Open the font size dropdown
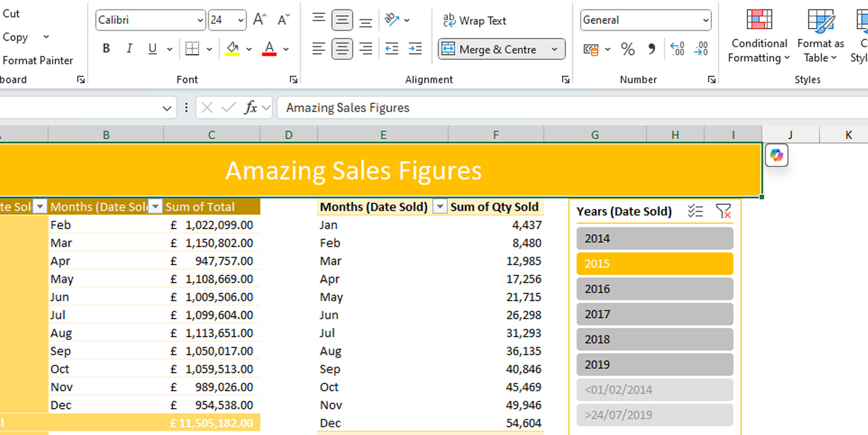This screenshot has height=435, width=868. pos(240,19)
